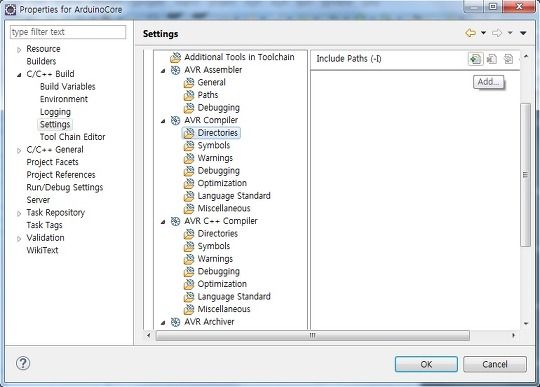540x387 pixels.
Task: Click the AVR Archiver tool icon
Action: coord(175,322)
